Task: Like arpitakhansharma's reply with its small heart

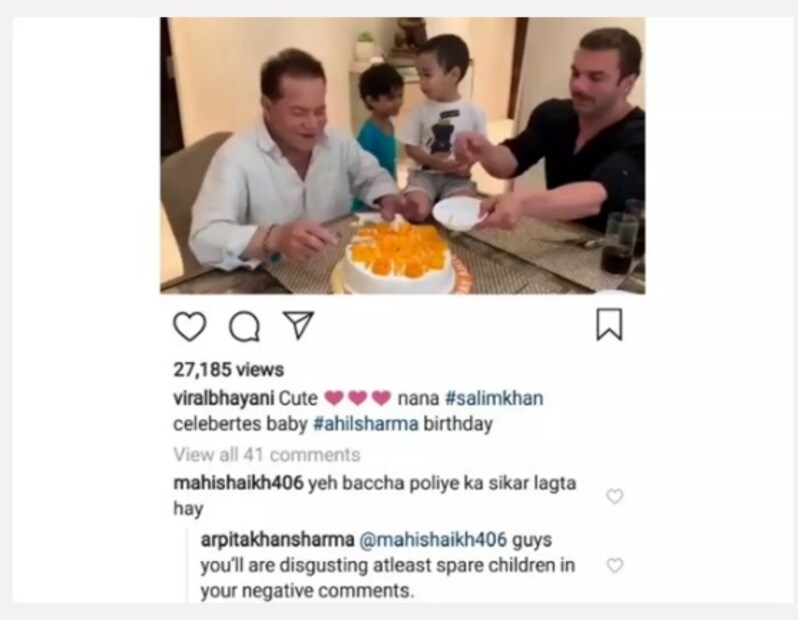Action: pyautogui.click(x=615, y=566)
